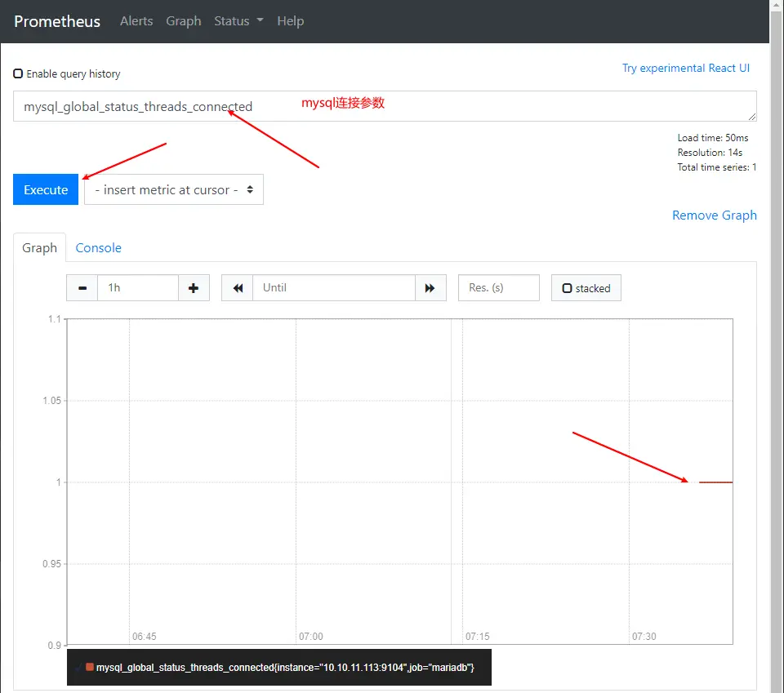
Task: Try experimental React UI link
Action: pyautogui.click(x=685, y=69)
